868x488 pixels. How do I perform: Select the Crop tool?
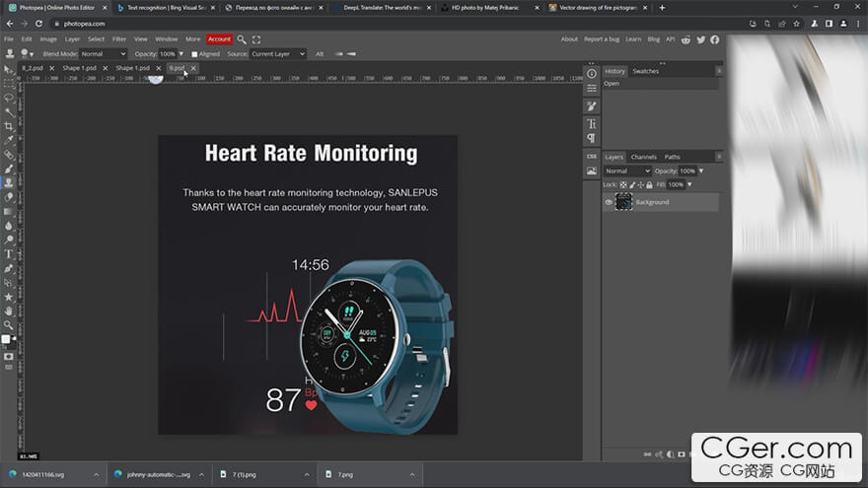(x=8, y=127)
